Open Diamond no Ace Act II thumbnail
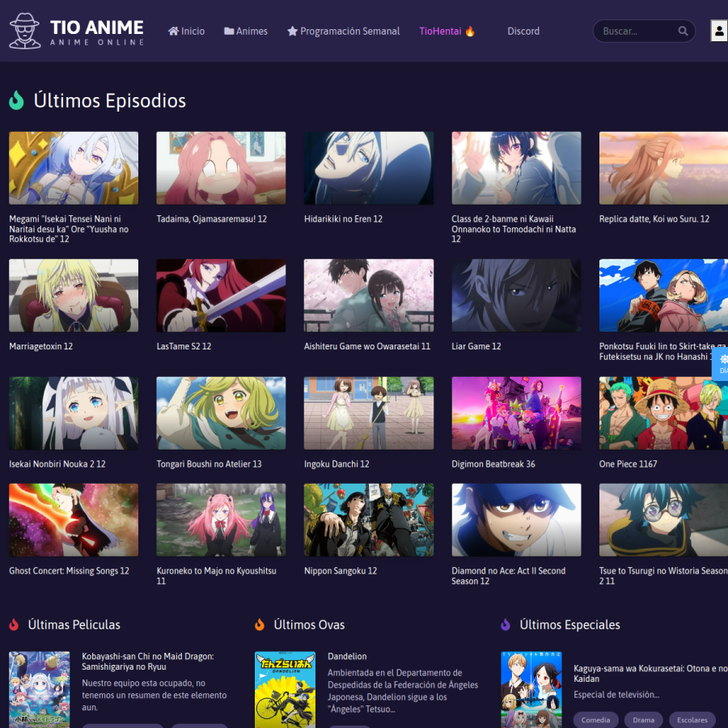The image size is (728, 728). [x=516, y=520]
